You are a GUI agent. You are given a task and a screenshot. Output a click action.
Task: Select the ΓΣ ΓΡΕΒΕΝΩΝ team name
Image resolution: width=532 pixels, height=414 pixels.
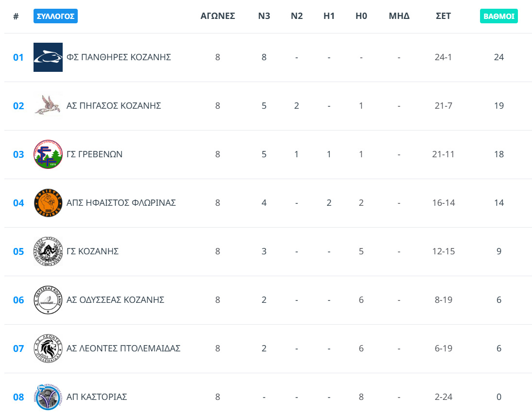click(x=94, y=154)
